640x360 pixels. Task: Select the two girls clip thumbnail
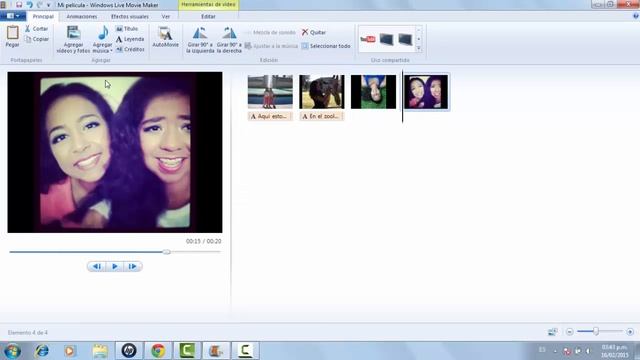(426, 92)
